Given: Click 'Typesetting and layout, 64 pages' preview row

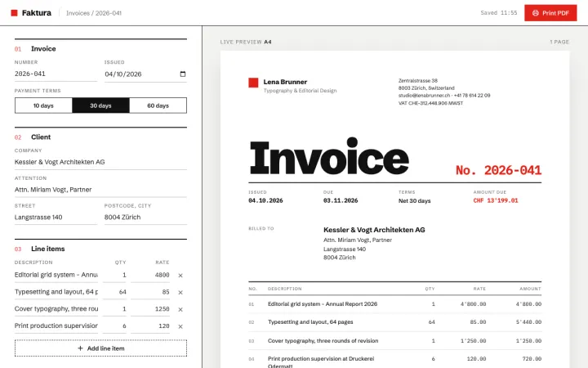Looking at the screenshot, I should [395, 322].
